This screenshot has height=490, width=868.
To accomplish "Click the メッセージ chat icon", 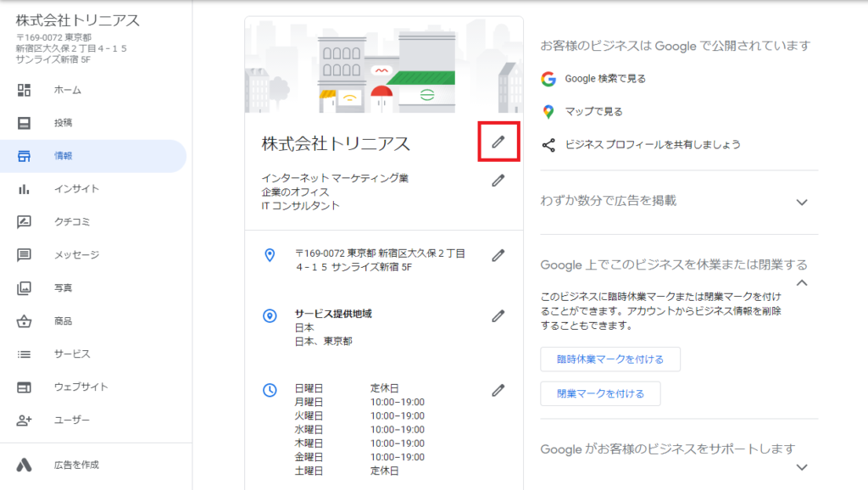I will [x=24, y=254].
